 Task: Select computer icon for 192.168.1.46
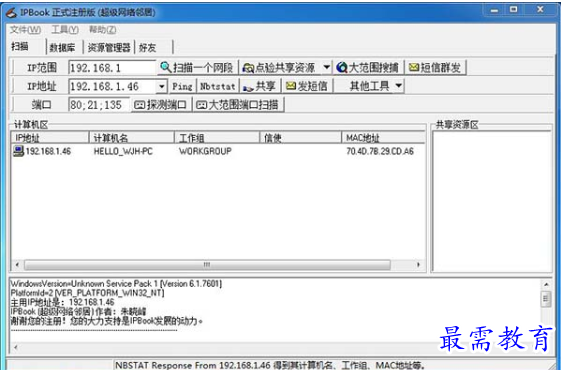[18, 151]
